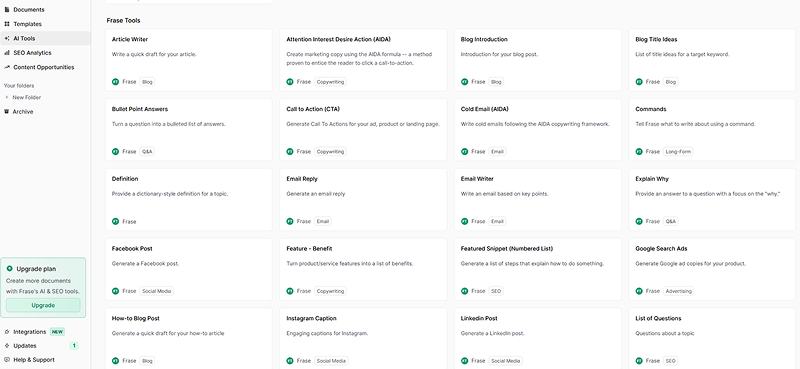Open the How-to Blog Post tool

[189, 338]
